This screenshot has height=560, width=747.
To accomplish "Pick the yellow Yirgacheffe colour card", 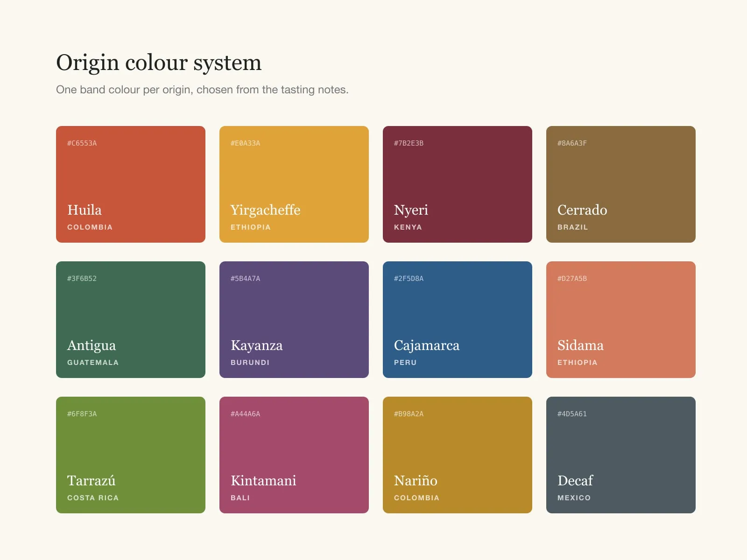I will [x=294, y=184].
